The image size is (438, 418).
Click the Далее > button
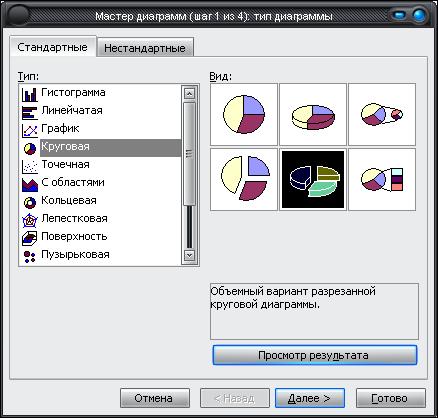pyautogui.click(x=310, y=398)
